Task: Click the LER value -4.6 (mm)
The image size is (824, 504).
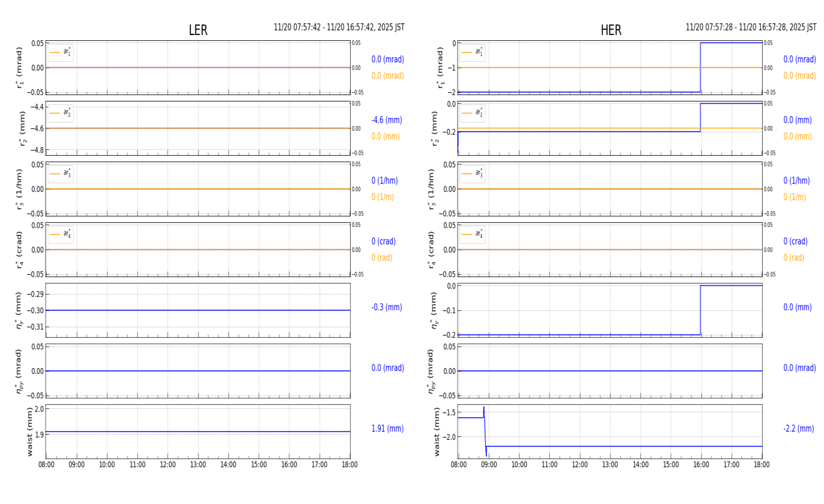Action: 387,120
